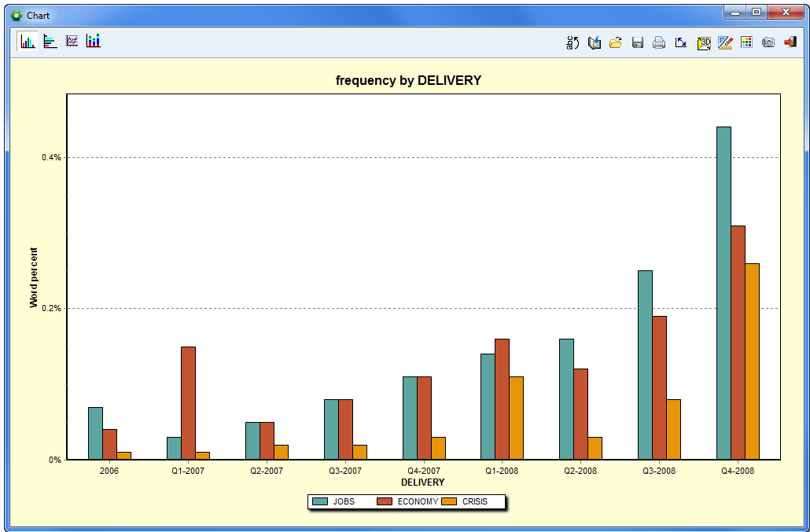Click the rotate text labels icon
Screen dimensions: 810x532
573,42
